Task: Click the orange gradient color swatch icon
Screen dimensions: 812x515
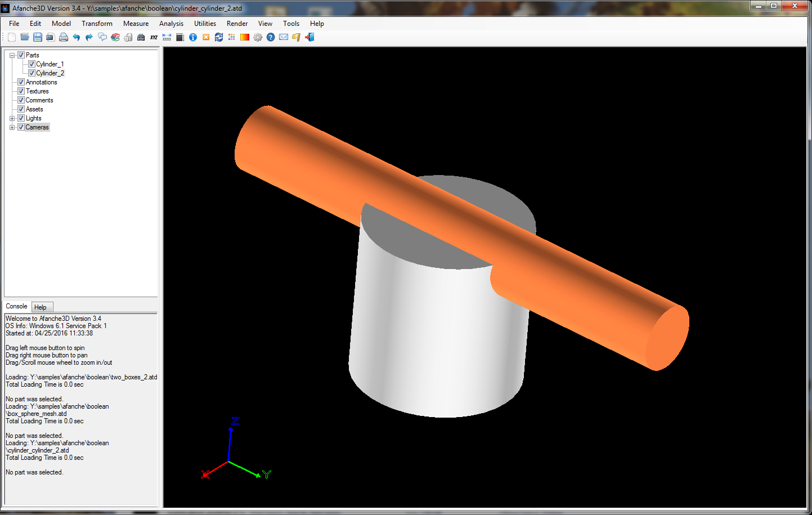Action: coord(245,37)
